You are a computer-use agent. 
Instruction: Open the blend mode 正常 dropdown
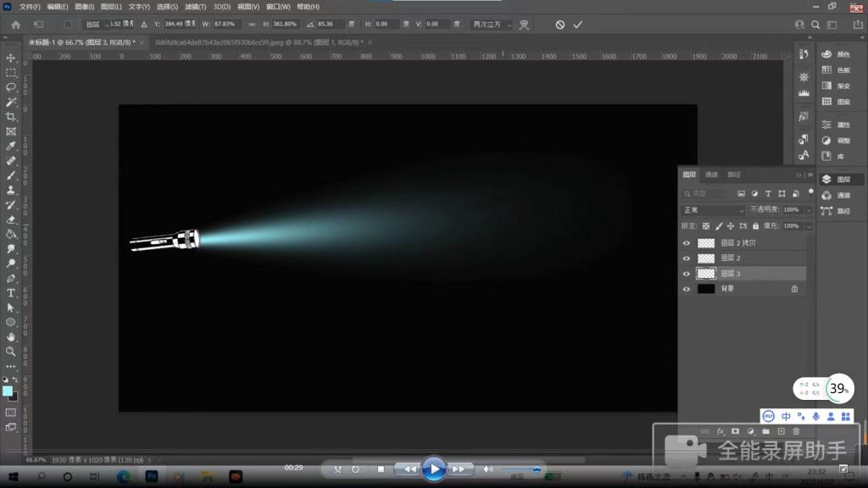pyautogui.click(x=713, y=209)
